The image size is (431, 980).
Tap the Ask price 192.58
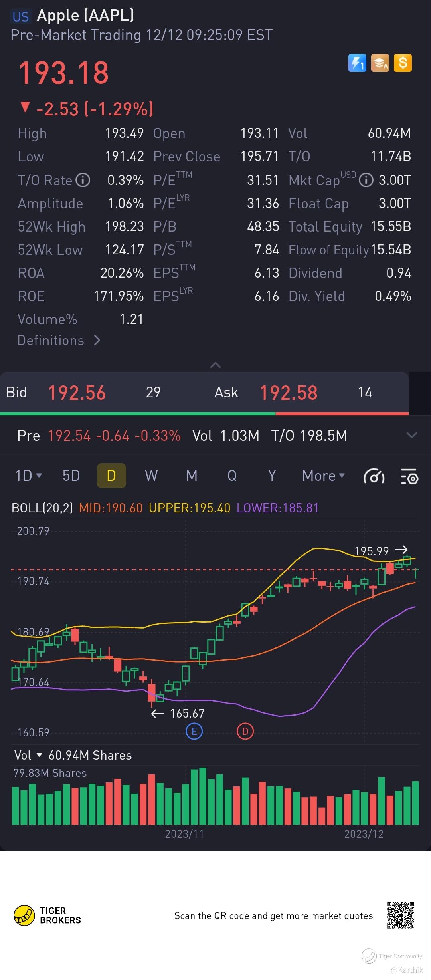289,393
